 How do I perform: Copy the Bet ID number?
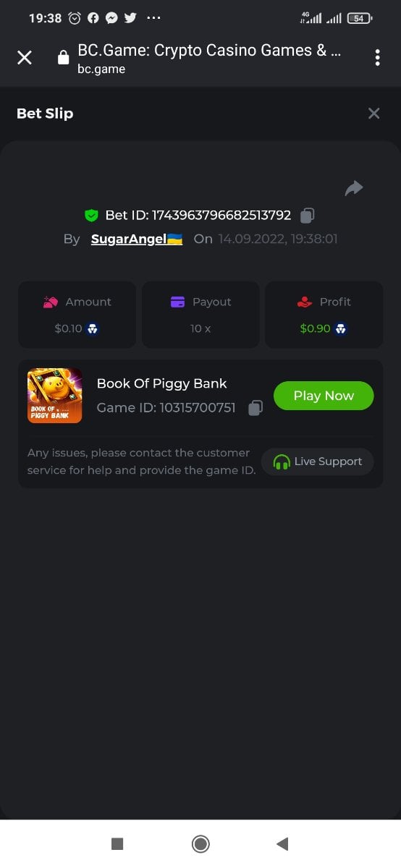308,215
